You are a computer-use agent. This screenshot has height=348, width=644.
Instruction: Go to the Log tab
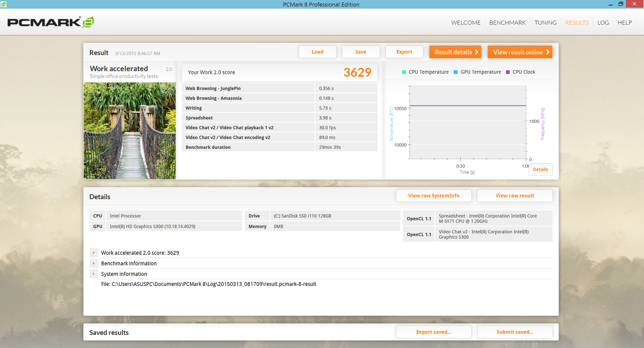(603, 22)
